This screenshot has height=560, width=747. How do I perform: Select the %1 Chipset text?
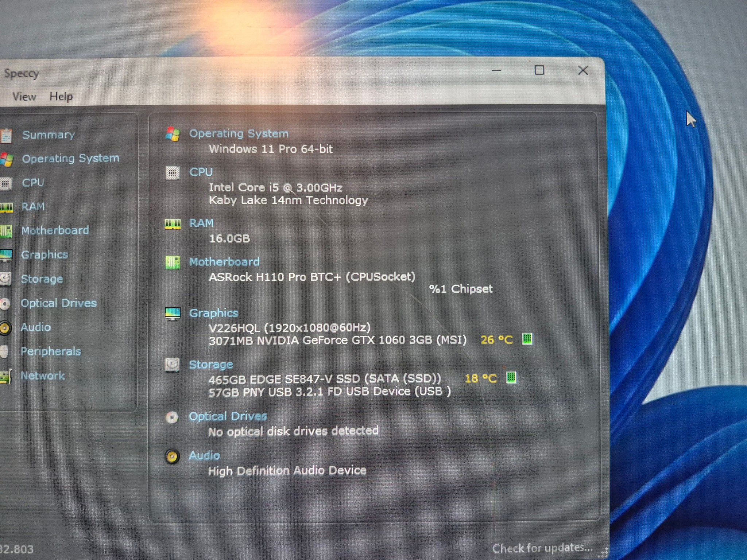coord(461,289)
